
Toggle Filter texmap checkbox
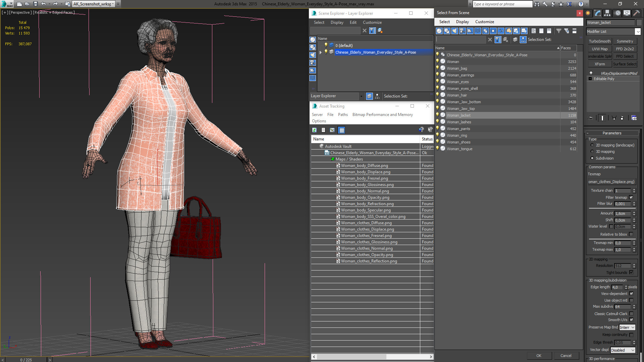coord(631,197)
